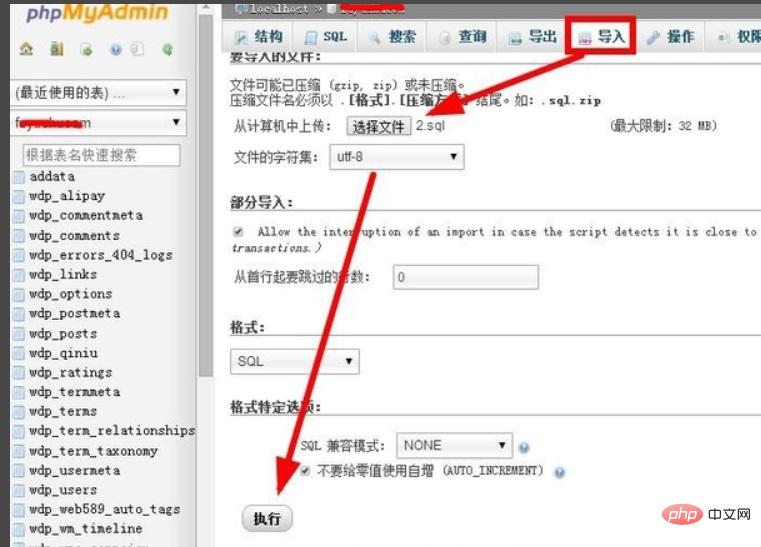Viewport: 761px width, 547px height.
Task: Click the 执行 button
Action: pyautogui.click(x=267, y=518)
